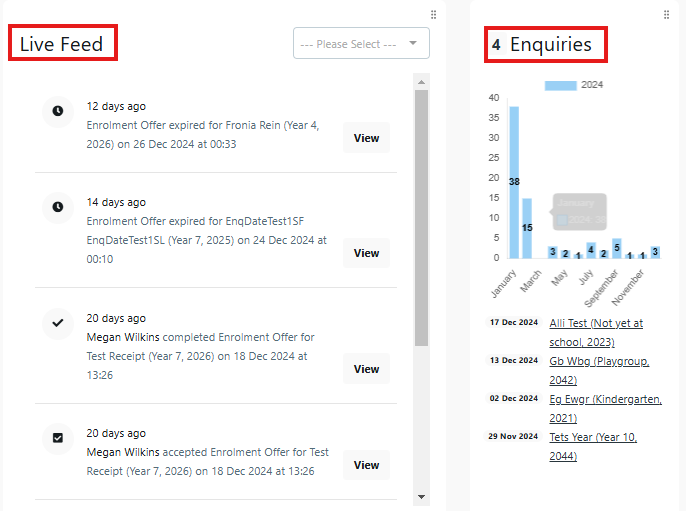Click the checkmark icon on completed Enrolment Offer
Screen dimensions: 686x511
point(58,322)
